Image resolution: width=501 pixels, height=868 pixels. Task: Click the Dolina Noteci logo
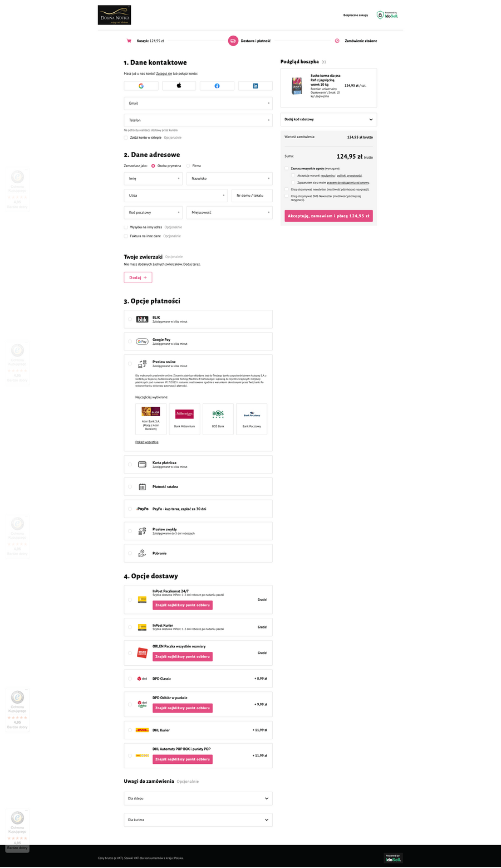coord(114,15)
